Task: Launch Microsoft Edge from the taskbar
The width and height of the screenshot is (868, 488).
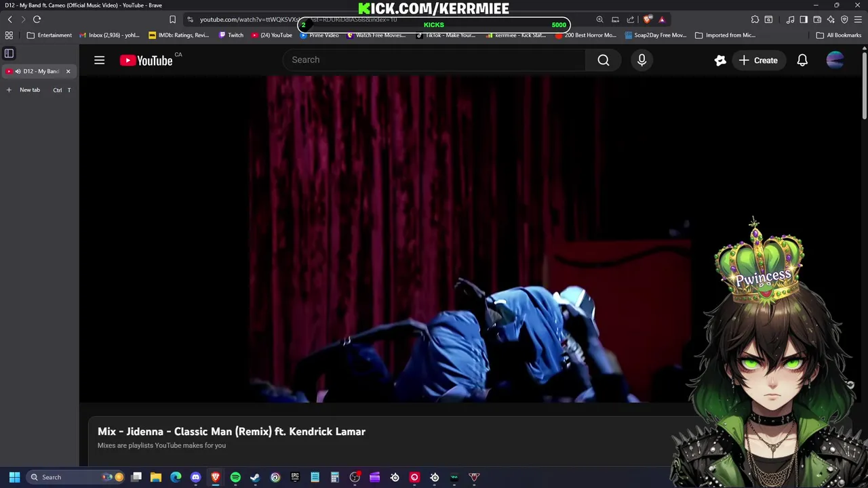Action: tap(176, 477)
